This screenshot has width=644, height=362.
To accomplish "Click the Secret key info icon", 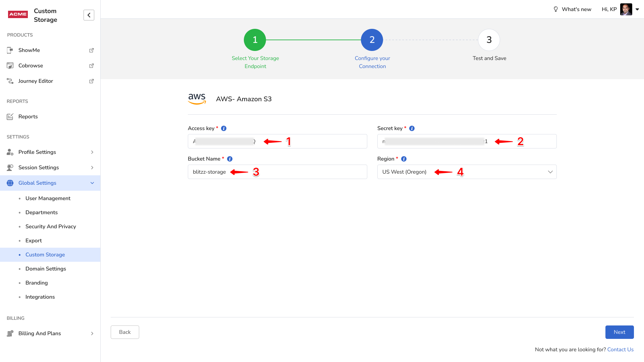I will (412, 128).
